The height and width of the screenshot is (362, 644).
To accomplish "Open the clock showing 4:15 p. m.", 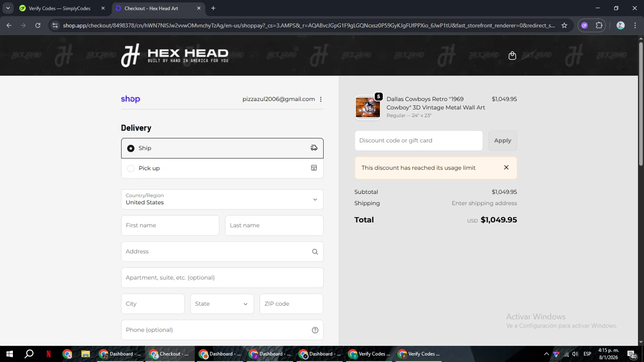I will (608, 354).
